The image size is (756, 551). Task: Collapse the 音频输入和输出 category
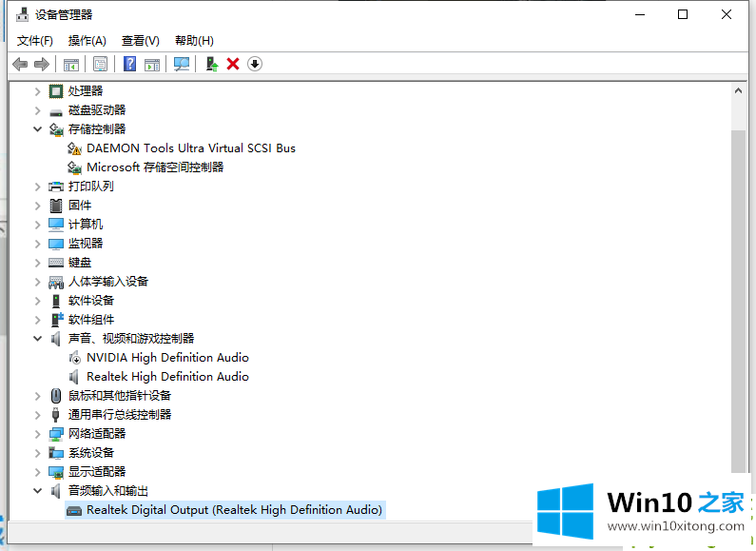click(38, 491)
